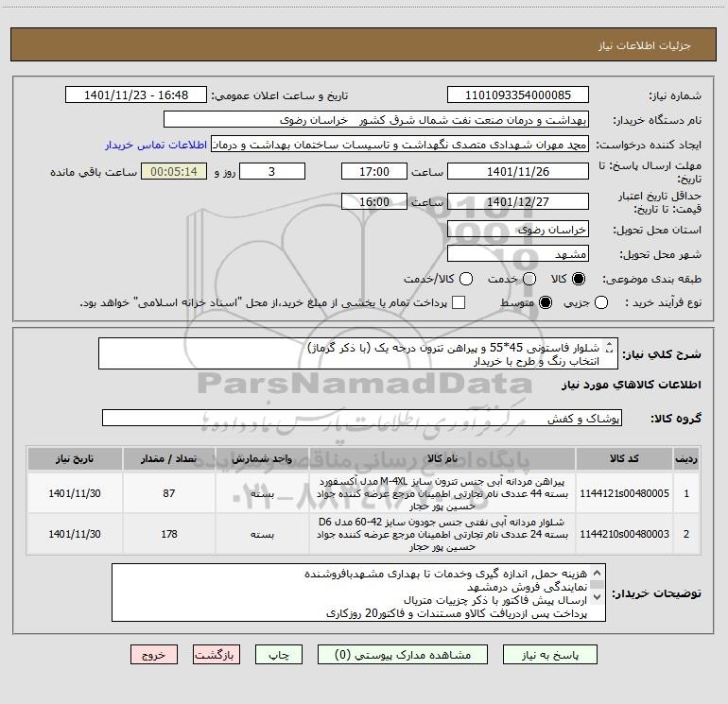The image size is (728, 704).
Task: Open اطلاعات تماس خریدار link
Action: coord(156,145)
